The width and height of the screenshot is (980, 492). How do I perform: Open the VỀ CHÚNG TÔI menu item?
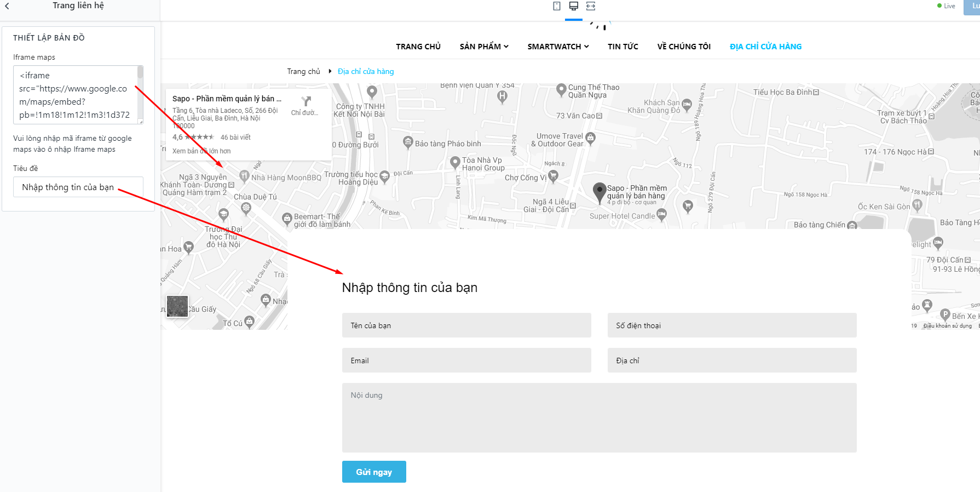pos(684,47)
